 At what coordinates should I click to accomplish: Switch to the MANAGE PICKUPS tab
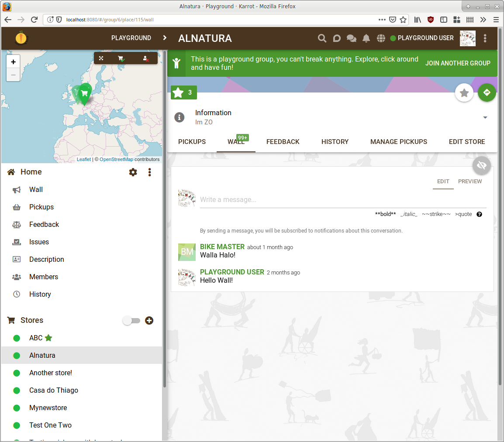coord(399,142)
